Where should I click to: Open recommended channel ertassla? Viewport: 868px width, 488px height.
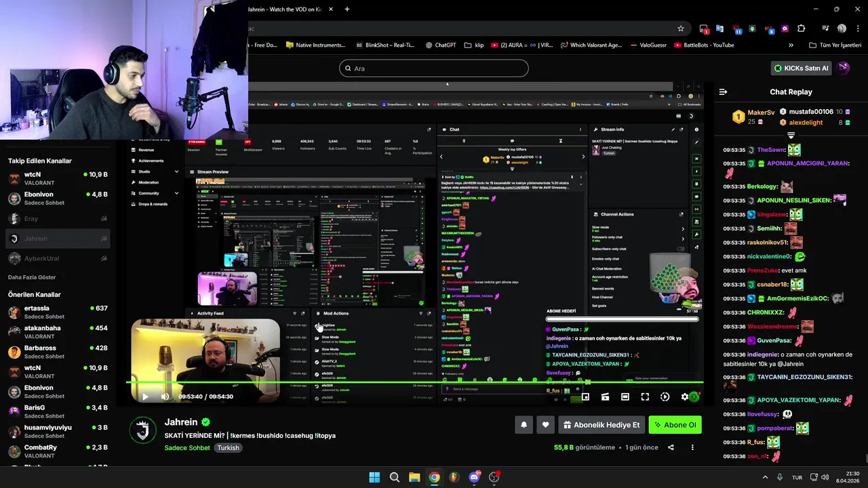coord(58,312)
